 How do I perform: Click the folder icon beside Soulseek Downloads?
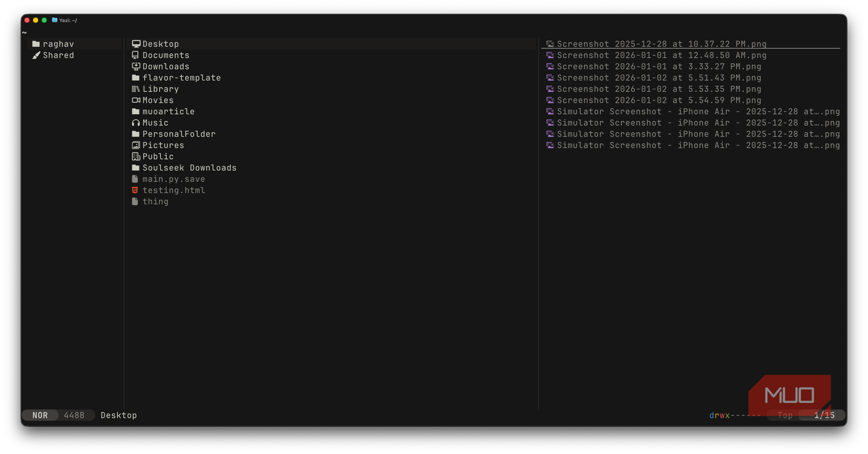[136, 168]
